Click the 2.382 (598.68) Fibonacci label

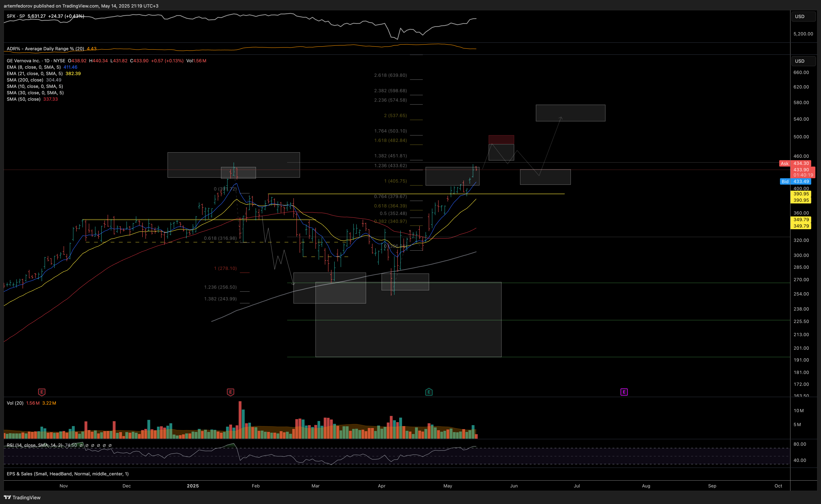pos(390,91)
